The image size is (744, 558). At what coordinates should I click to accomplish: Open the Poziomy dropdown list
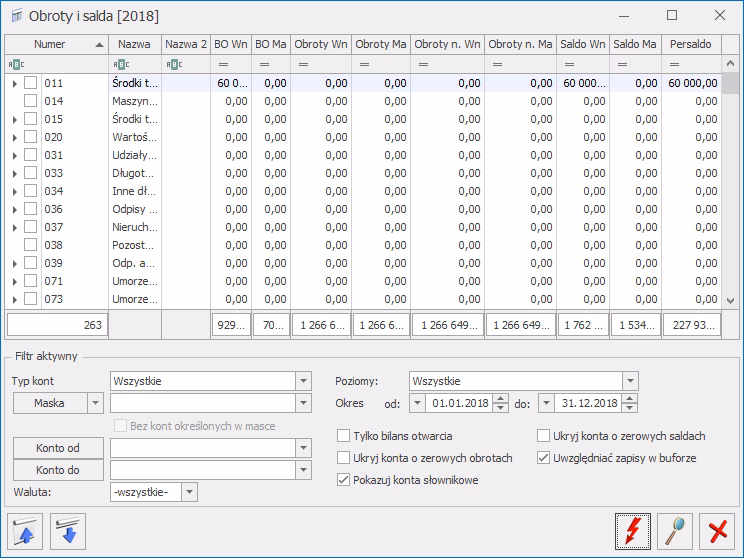pyautogui.click(x=629, y=381)
